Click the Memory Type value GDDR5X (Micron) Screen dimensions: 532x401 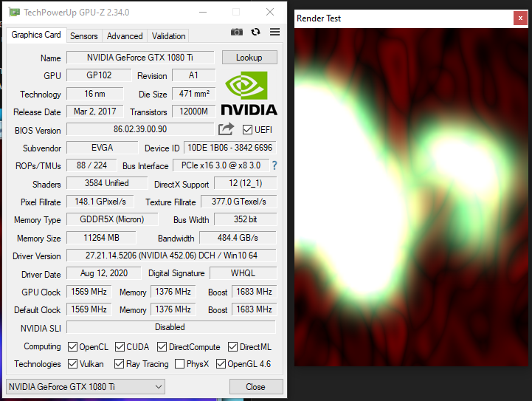(112, 219)
